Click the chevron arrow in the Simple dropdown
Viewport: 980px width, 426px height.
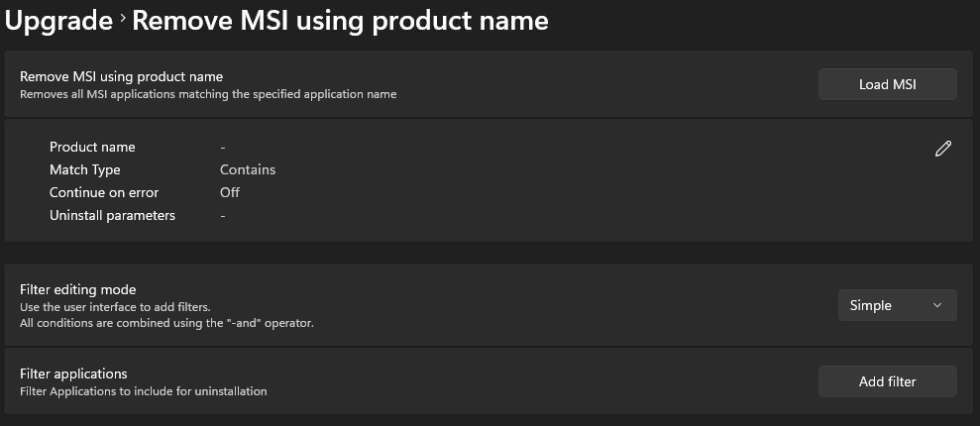click(x=937, y=305)
